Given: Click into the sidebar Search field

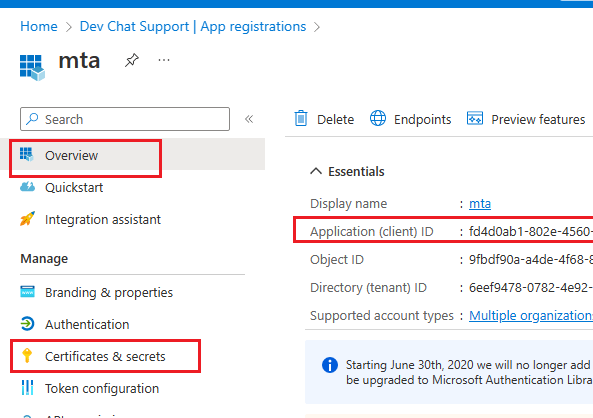Looking at the screenshot, I should tap(125, 119).
